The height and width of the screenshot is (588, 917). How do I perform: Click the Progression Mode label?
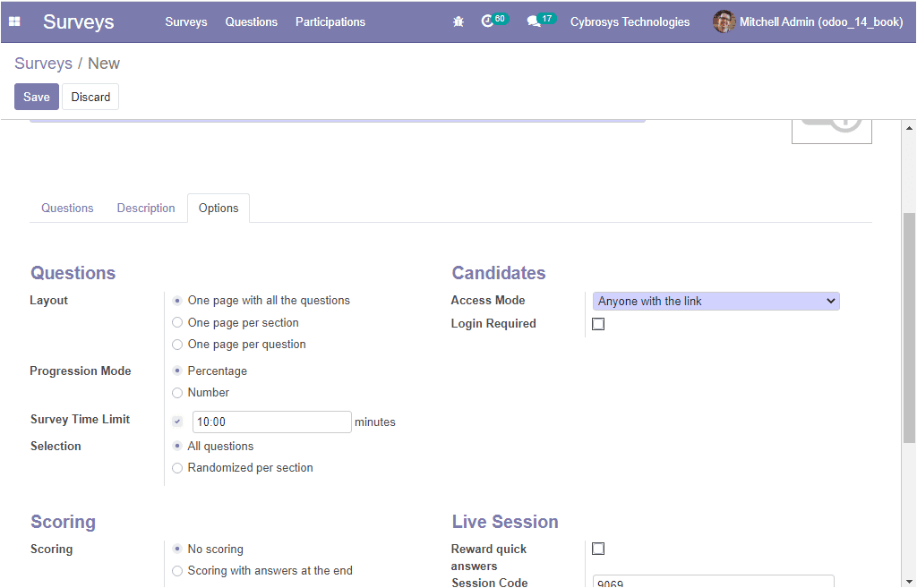pos(81,371)
